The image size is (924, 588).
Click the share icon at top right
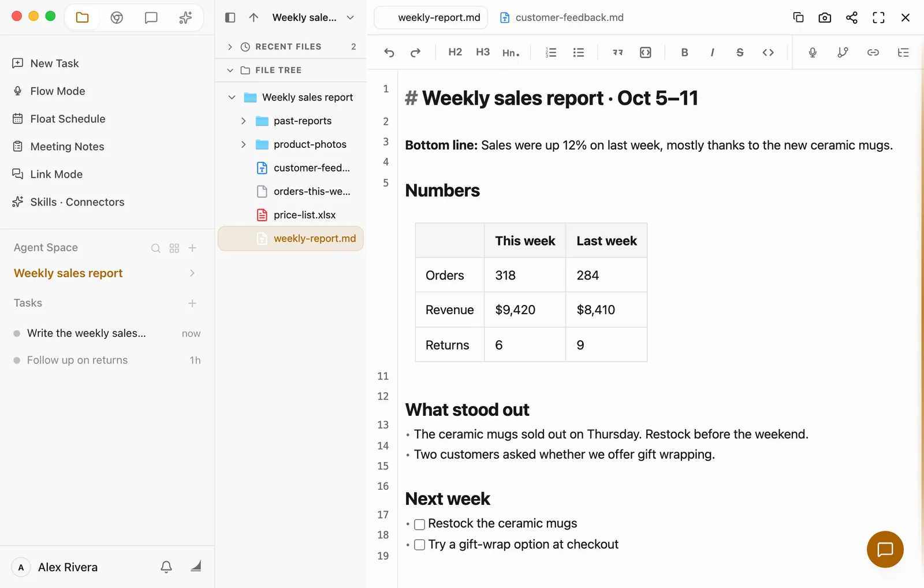(852, 17)
